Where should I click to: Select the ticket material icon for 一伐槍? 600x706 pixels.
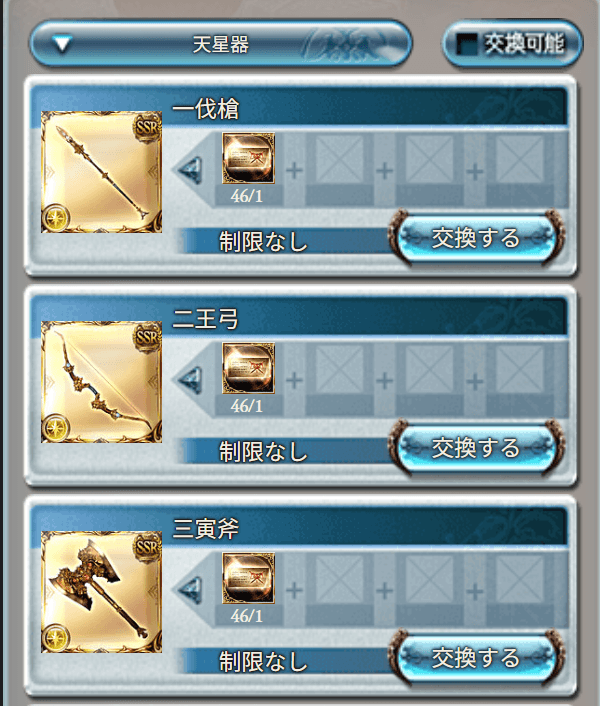[248, 158]
